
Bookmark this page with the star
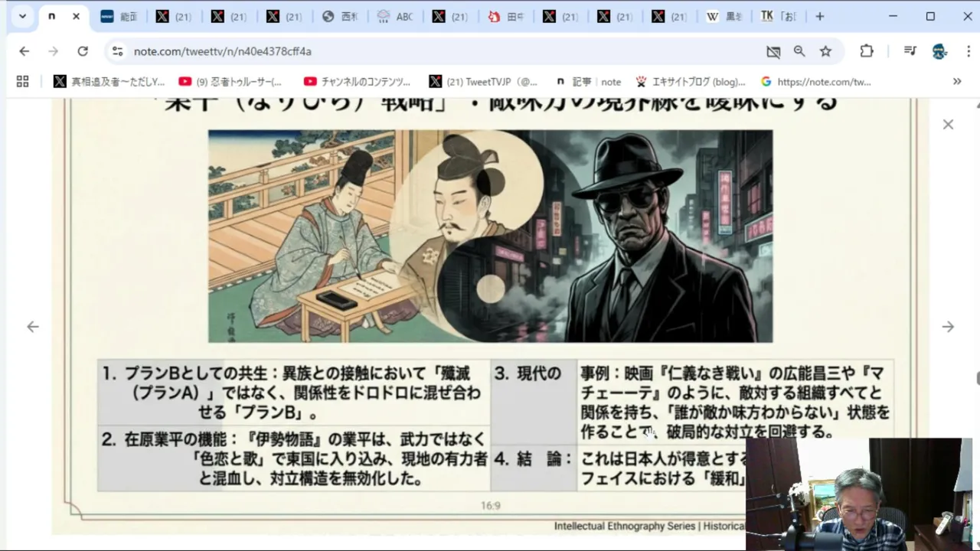(x=825, y=51)
